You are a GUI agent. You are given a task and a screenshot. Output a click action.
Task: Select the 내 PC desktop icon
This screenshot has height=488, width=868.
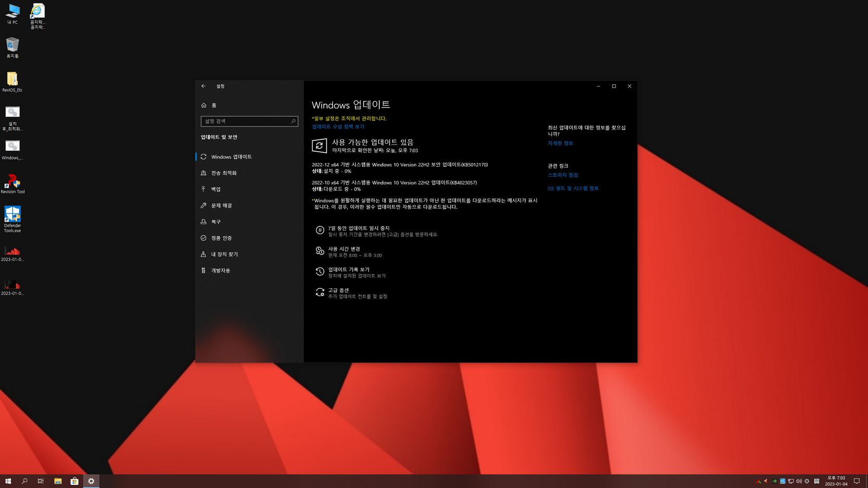[x=13, y=14]
